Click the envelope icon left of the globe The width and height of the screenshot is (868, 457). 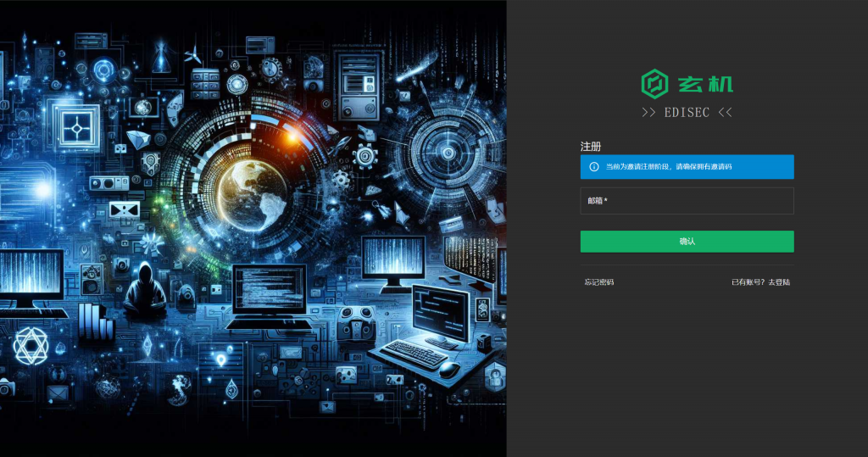click(x=124, y=210)
